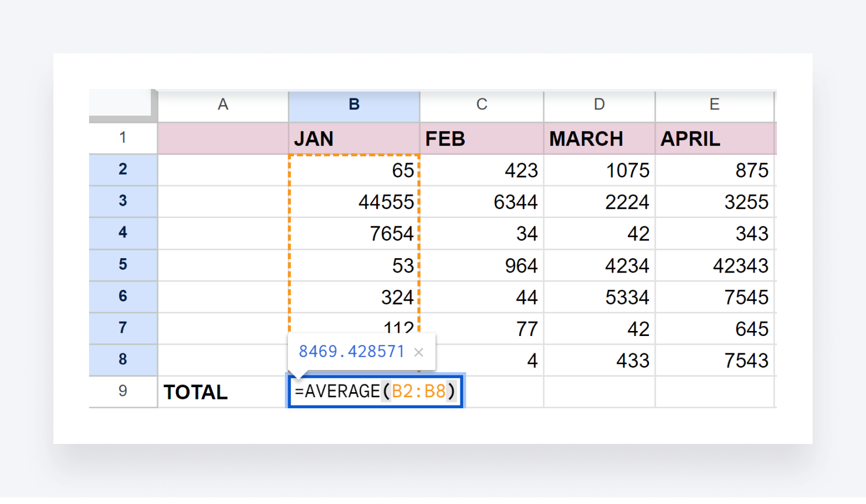Select column header B

(354, 104)
